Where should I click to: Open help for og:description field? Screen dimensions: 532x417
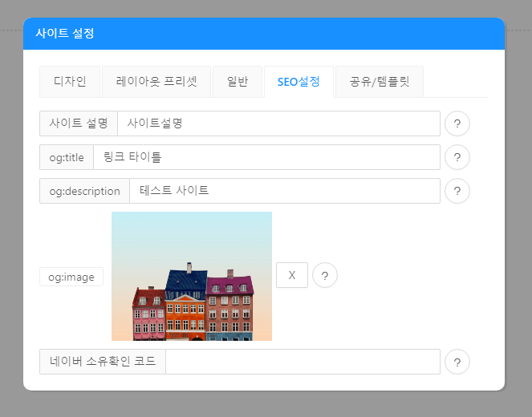click(457, 192)
